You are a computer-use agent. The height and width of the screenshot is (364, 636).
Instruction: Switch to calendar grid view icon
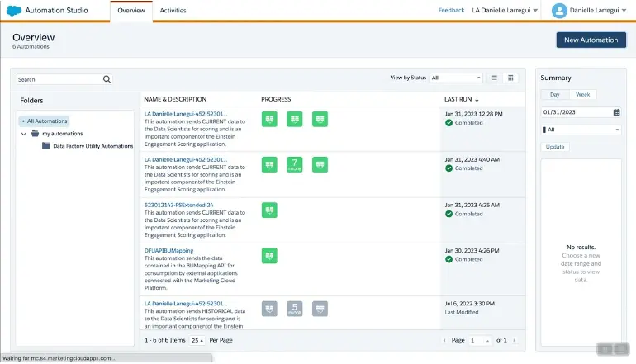[x=510, y=78]
